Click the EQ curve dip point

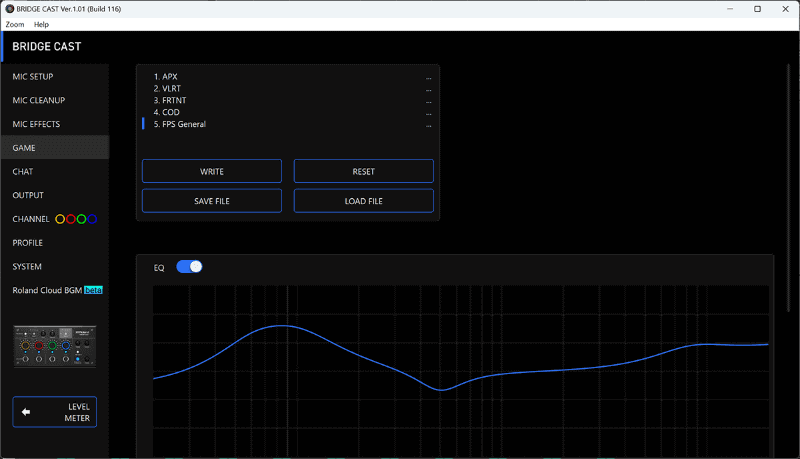click(x=442, y=390)
